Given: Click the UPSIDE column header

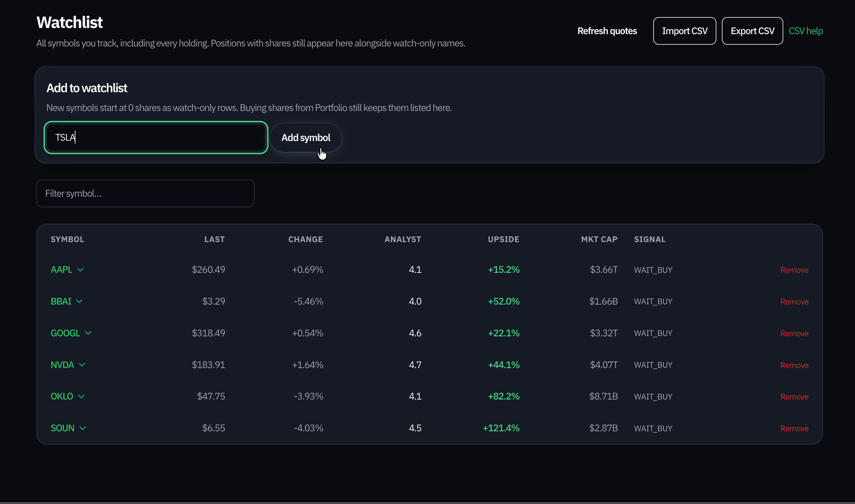Looking at the screenshot, I should (x=504, y=239).
